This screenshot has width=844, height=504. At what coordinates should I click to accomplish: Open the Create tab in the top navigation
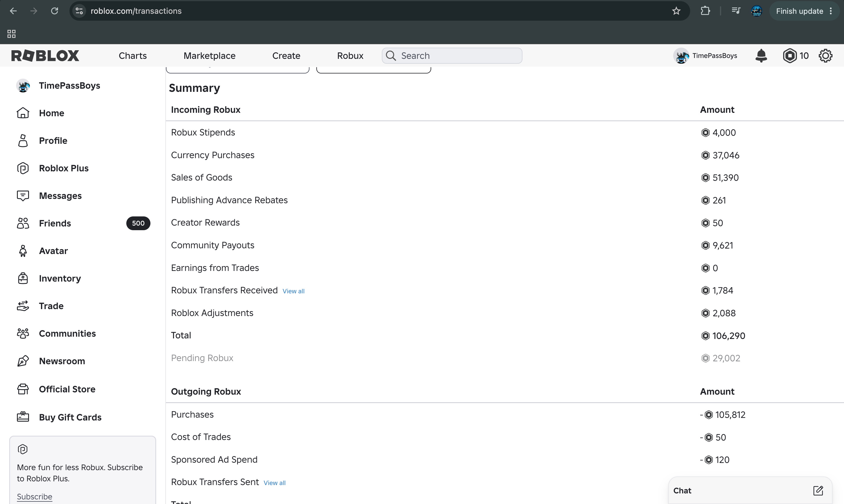[x=286, y=56]
